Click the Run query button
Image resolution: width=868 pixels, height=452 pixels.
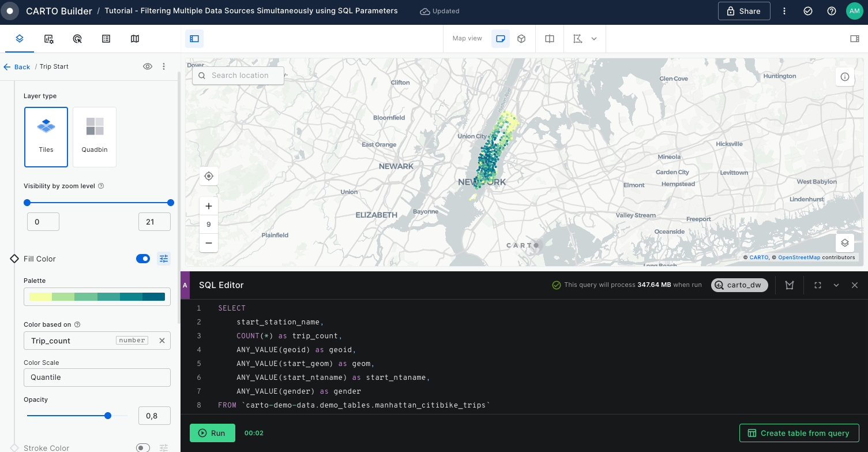click(212, 433)
